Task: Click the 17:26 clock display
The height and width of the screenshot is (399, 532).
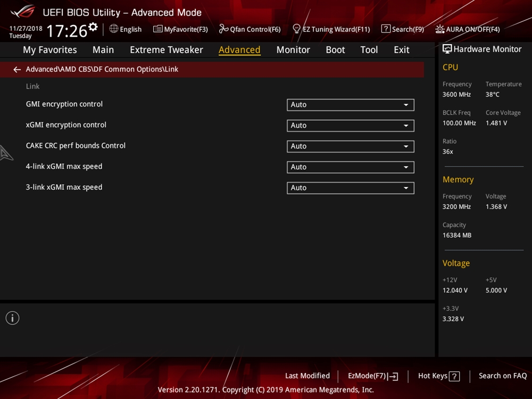Action: [x=66, y=31]
